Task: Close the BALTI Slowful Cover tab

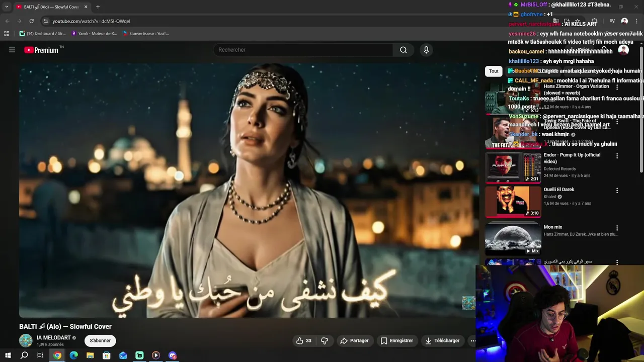Action: [x=86, y=7]
